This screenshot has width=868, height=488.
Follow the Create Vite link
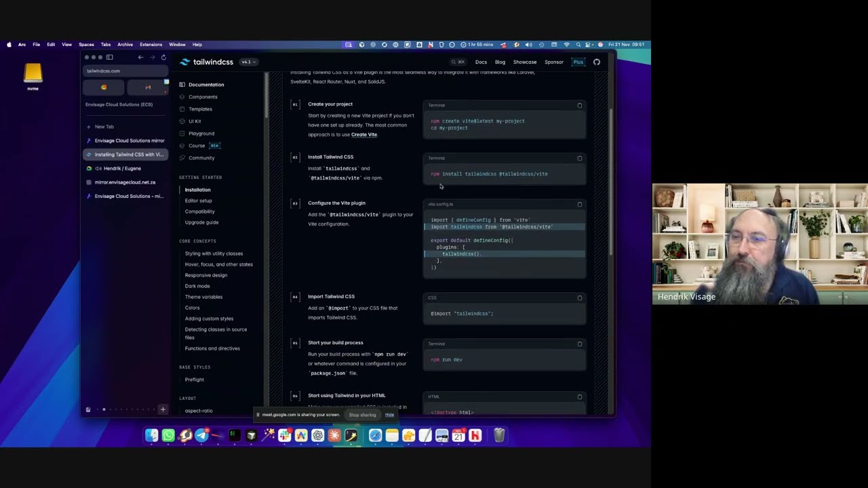(364, 134)
